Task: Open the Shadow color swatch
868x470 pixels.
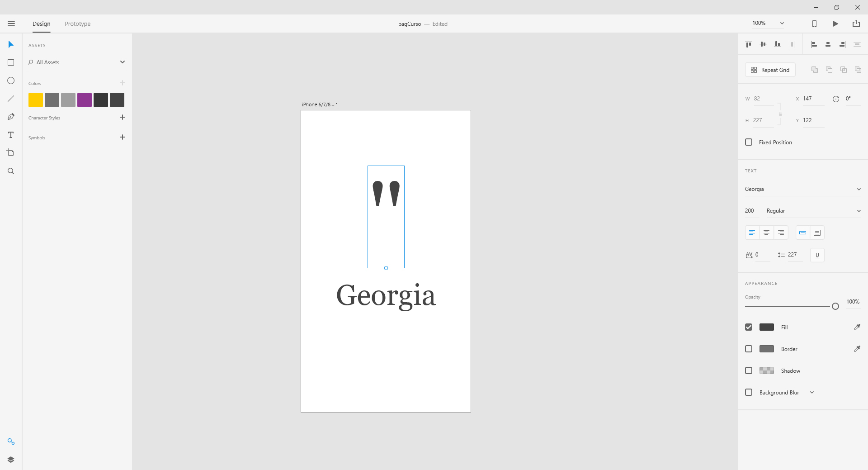Action: click(x=767, y=370)
